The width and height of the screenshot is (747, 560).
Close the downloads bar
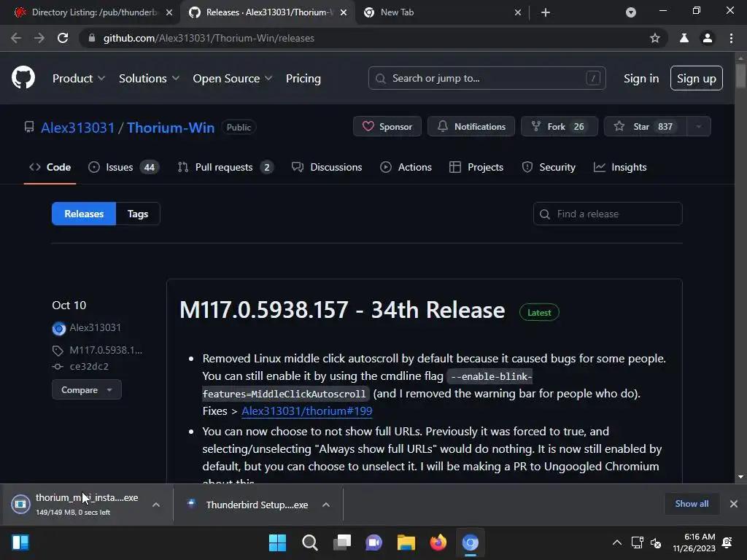click(x=734, y=504)
